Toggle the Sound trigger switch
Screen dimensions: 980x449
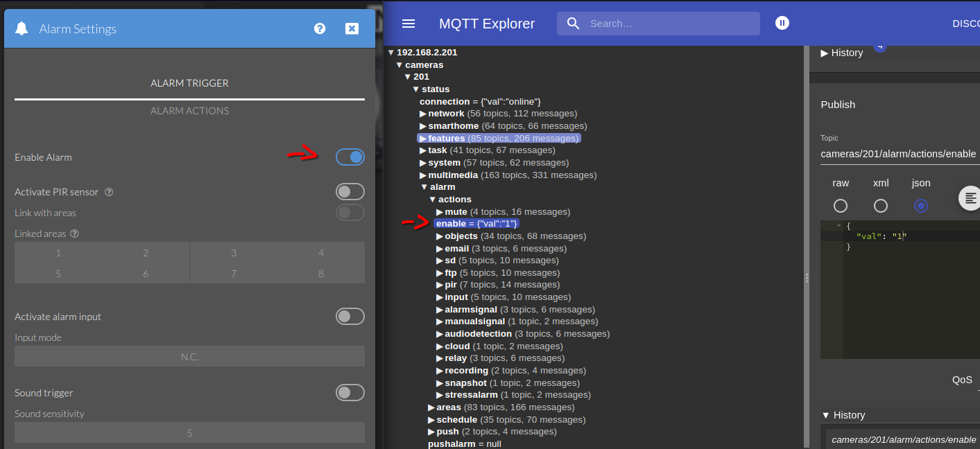click(350, 393)
